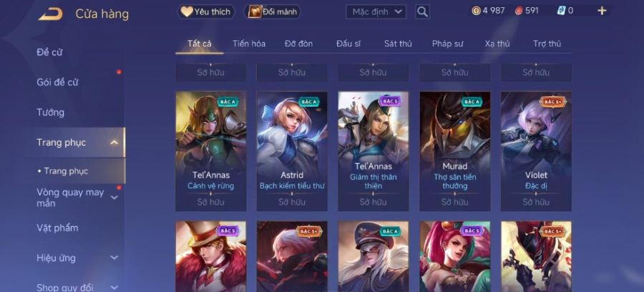644x292 pixels.
Task: Expand the Vòng quay may mắn menu
Action: pyautogui.click(x=114, y=198)
